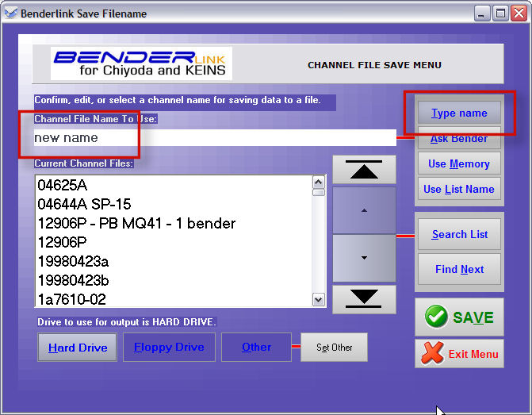Click the Set Other button

pyautogui.click(x=333, y=348)
